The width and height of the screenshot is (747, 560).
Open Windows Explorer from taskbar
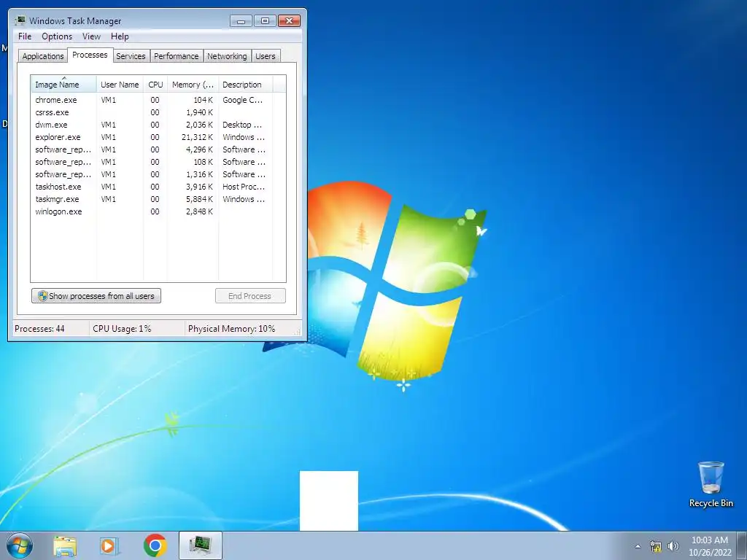65,545
